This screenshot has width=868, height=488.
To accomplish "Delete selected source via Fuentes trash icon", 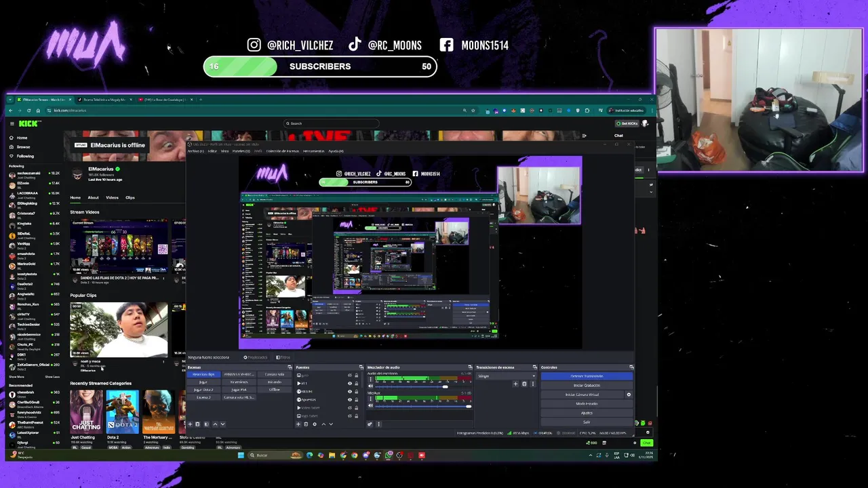I will click(x=306, y=424).
